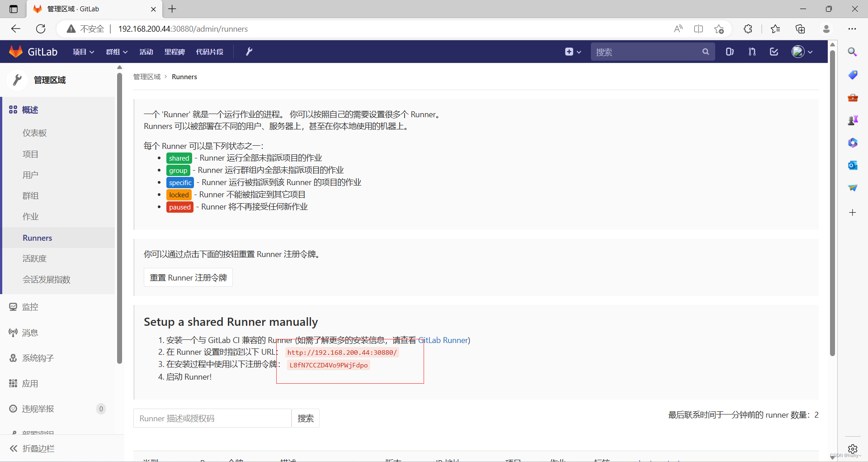Open the GitLab Runner documentation link
The width and height of the screenshot is (868, 462).
(x=443, y=340)
